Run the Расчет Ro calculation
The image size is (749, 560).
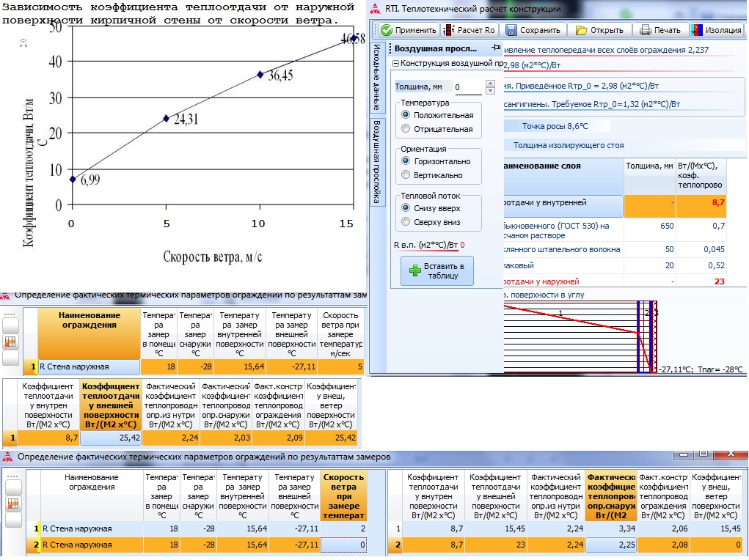coord(471,30)
